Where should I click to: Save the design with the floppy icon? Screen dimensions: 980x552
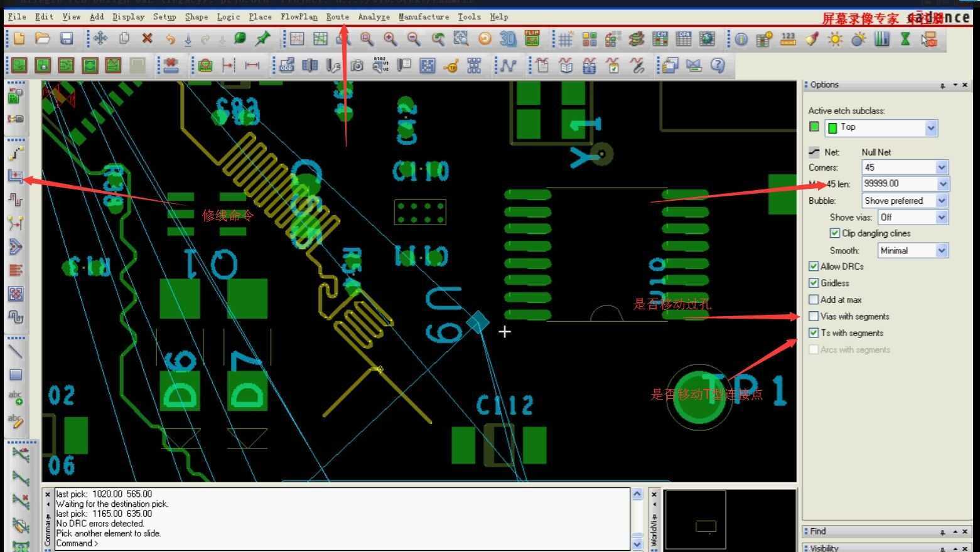pos(67,39)
